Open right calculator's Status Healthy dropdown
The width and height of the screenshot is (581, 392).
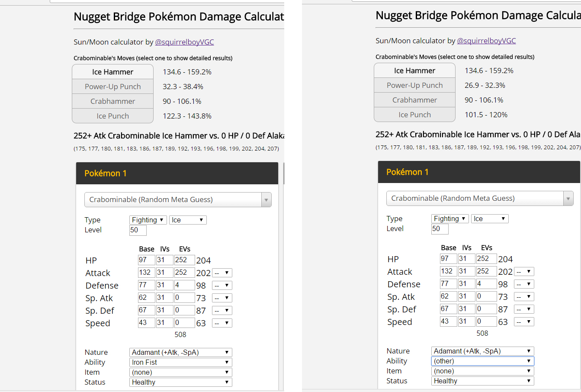[482, 381]
